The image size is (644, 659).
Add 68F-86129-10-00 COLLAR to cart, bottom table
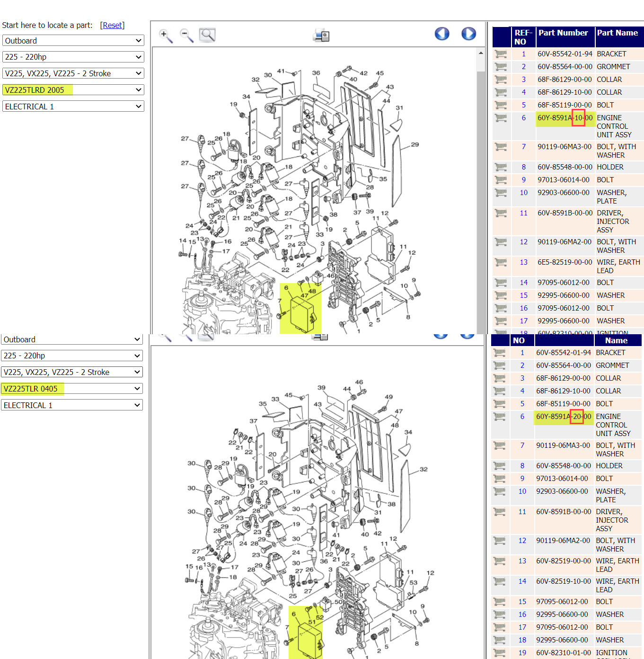point(499,391)
